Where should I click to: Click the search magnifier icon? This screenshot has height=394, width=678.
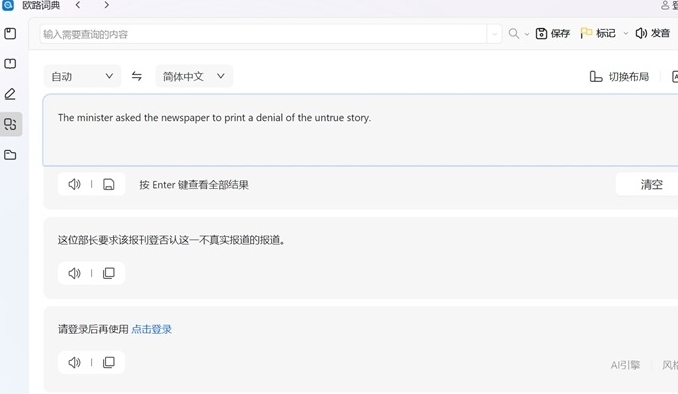[513, 33]
